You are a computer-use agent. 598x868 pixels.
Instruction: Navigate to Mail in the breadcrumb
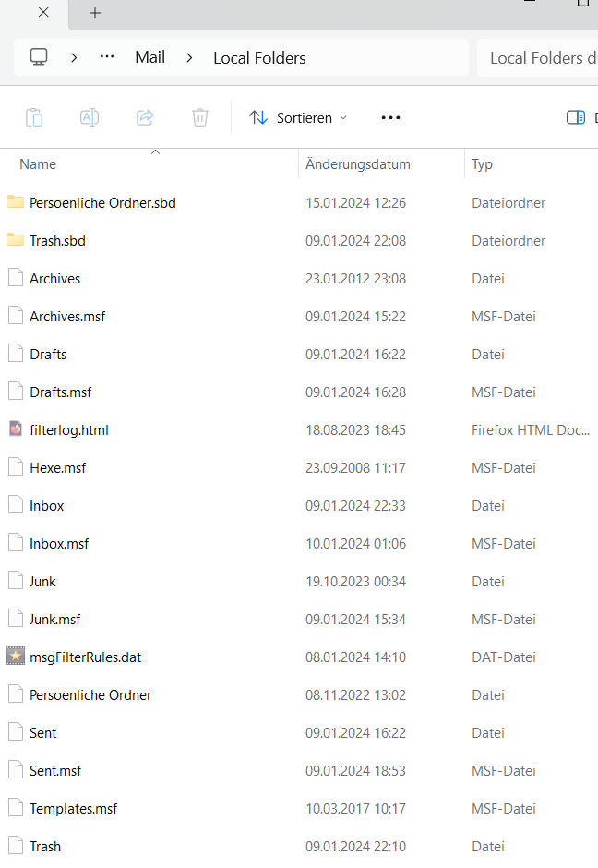pyautogui.click(x=149, y=57)
